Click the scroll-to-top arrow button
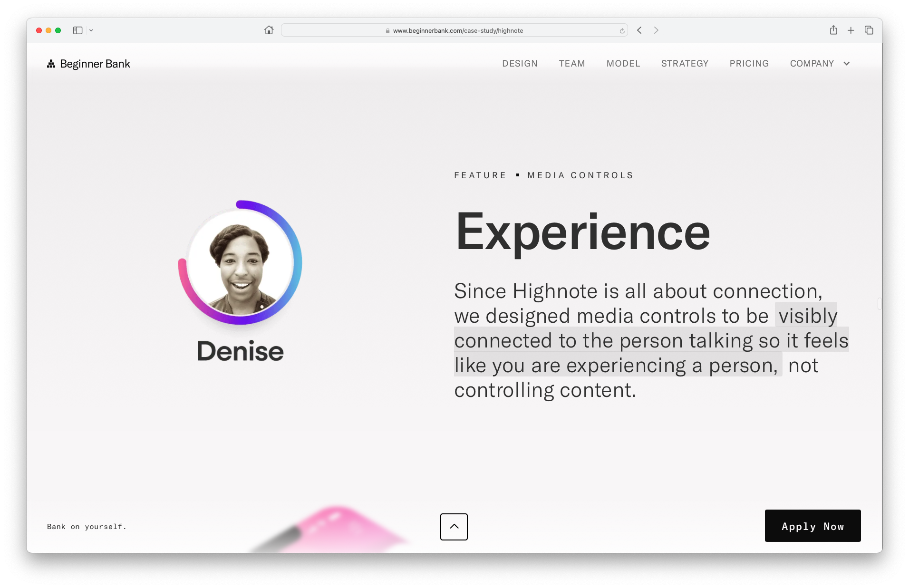The height and width of the screenshot is (588, 909). click(x=454, y=527)
